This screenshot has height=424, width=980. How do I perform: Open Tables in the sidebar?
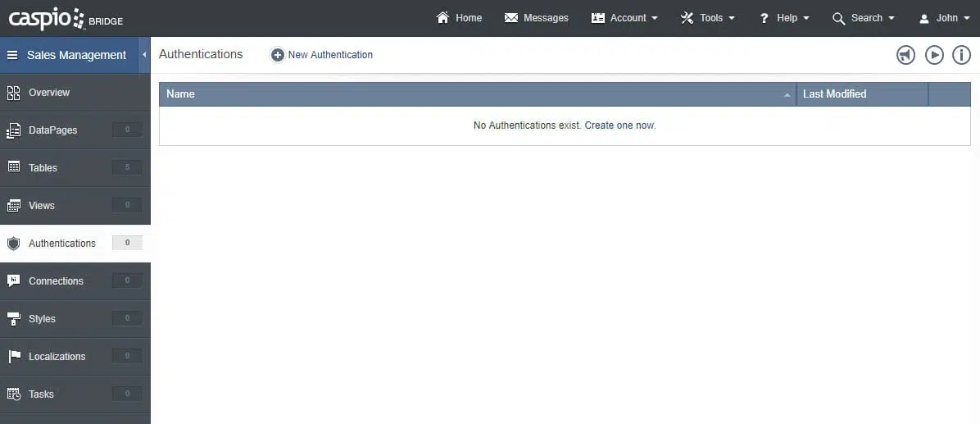(43, 168)
